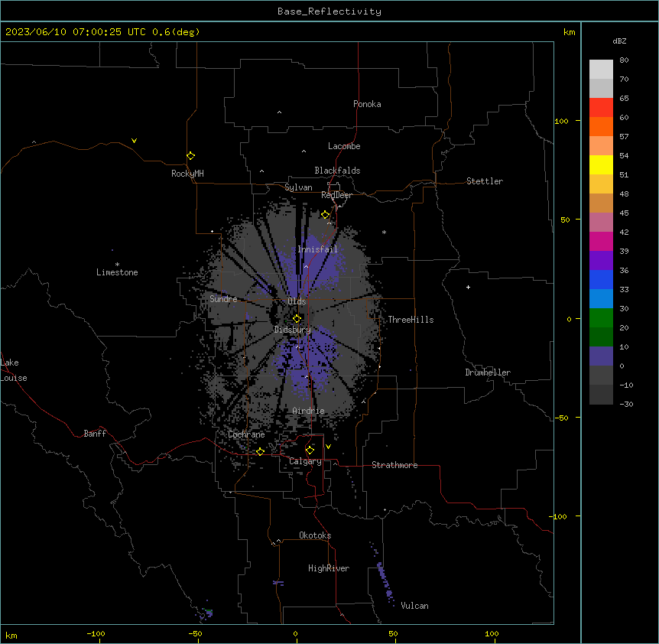The height and width of the screenshot is (644, 659).
Task: Click the Airdrie town label
Action: [308, 411]
